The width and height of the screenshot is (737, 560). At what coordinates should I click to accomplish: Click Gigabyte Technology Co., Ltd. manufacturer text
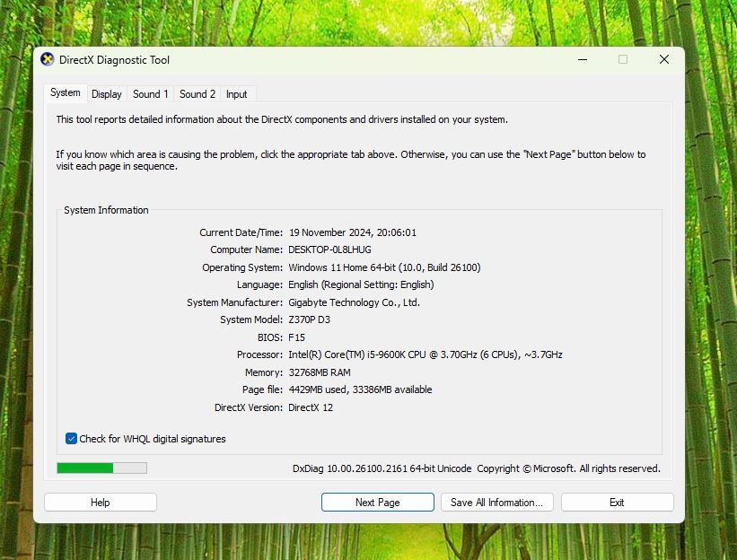(354, 302)
